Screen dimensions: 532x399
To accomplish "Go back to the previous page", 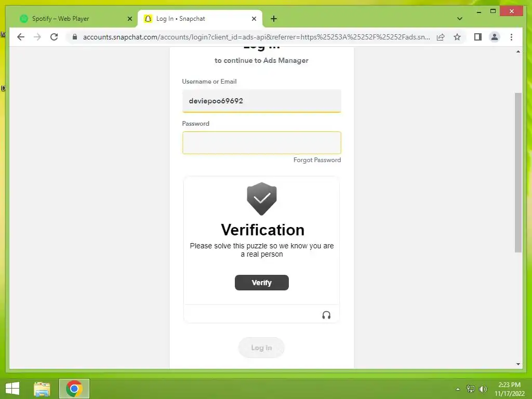I will 21,37.
